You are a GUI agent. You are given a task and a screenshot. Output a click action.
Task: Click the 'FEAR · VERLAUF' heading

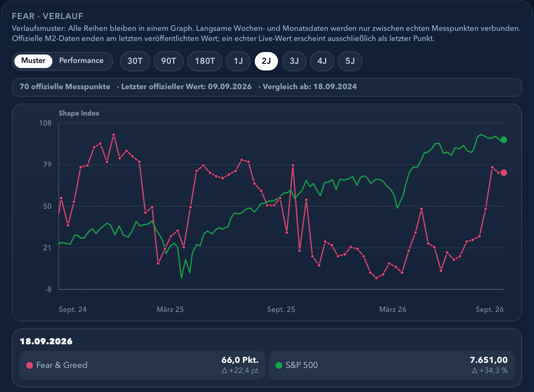coord(47,16)
